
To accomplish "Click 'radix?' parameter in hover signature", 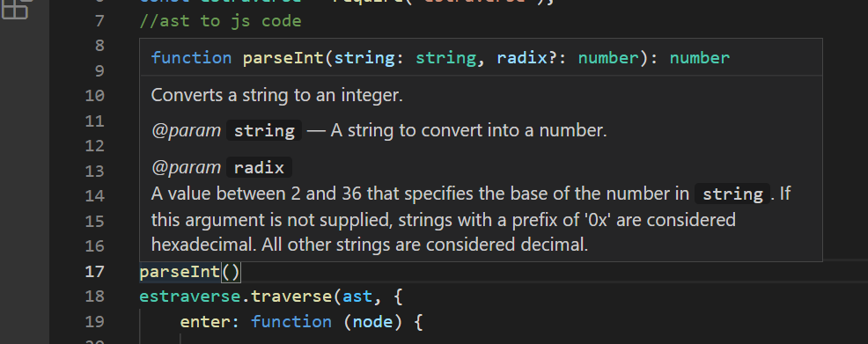I will point(526,58).
